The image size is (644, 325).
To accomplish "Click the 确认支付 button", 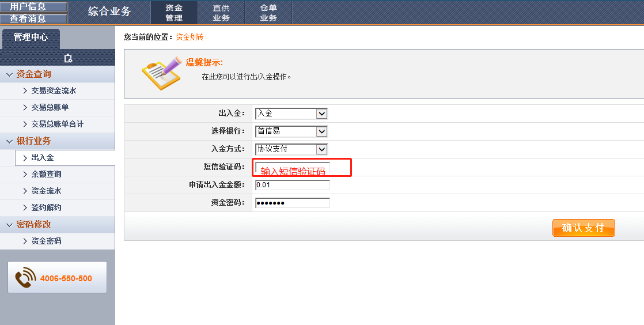I will point(584,228).
